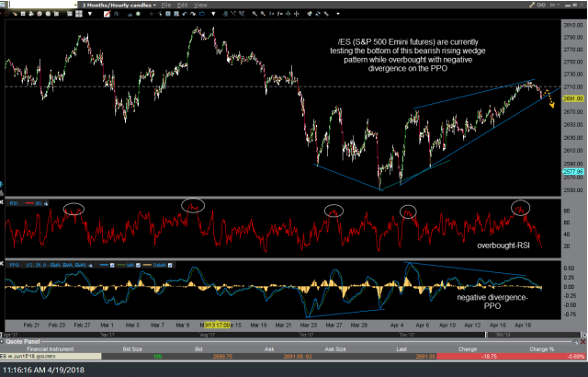Viewport: 588px width, 377px height.
Task: Click the -18.75 change value
Action: 490,357
